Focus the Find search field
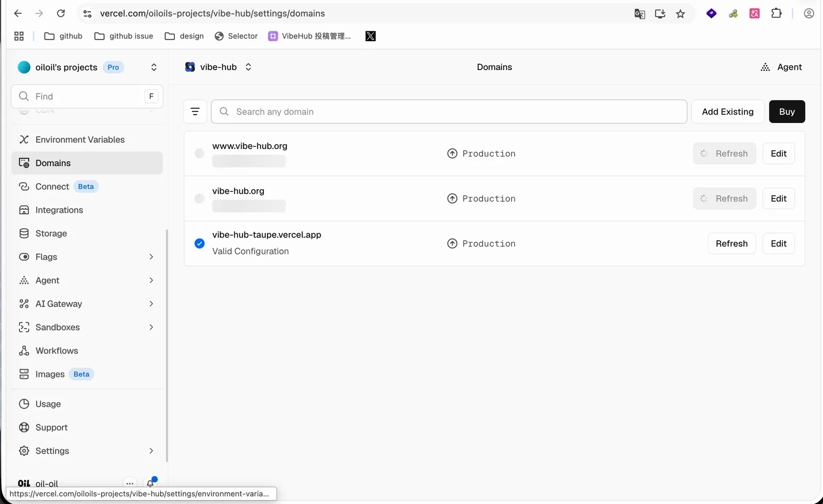This screenshot has width=823, height=504. 87,96
